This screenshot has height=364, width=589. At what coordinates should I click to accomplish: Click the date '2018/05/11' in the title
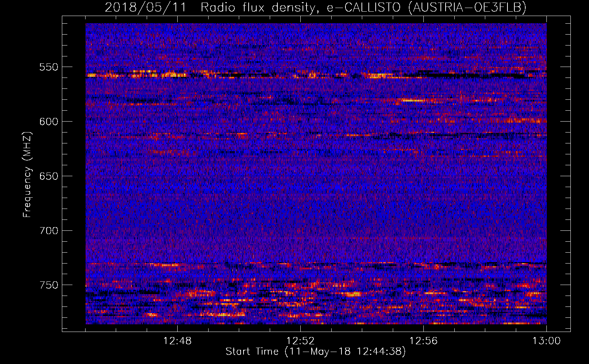[146, 7]
